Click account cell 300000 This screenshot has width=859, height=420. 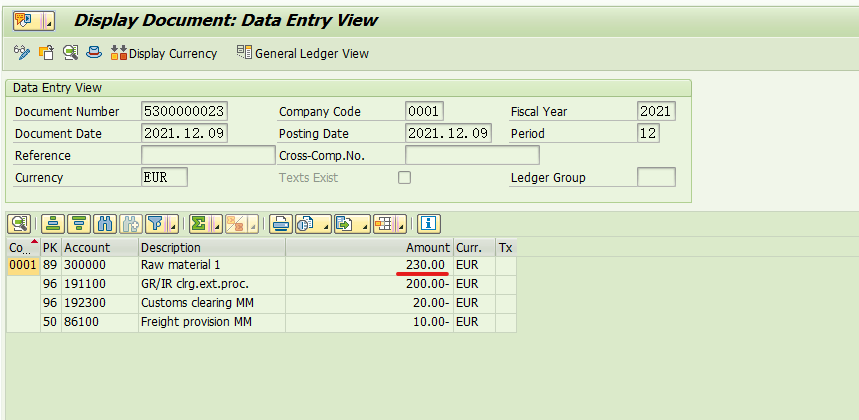coord(100,266)
